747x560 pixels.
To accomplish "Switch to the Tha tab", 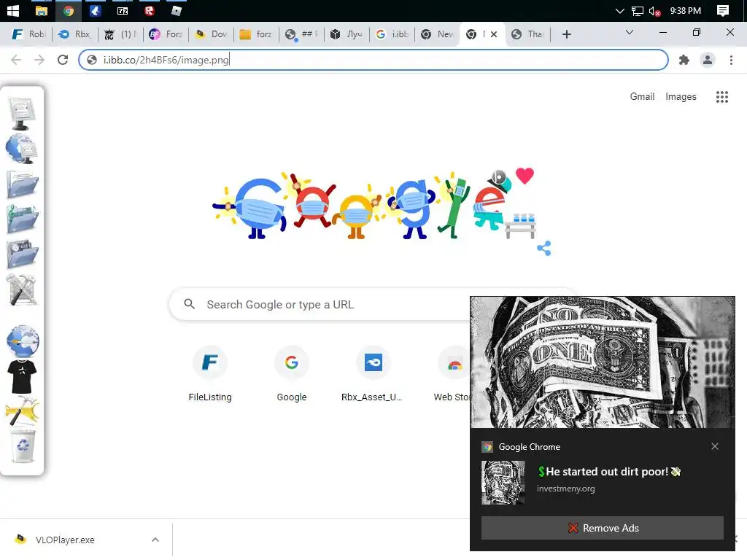I will click(528, 34).
